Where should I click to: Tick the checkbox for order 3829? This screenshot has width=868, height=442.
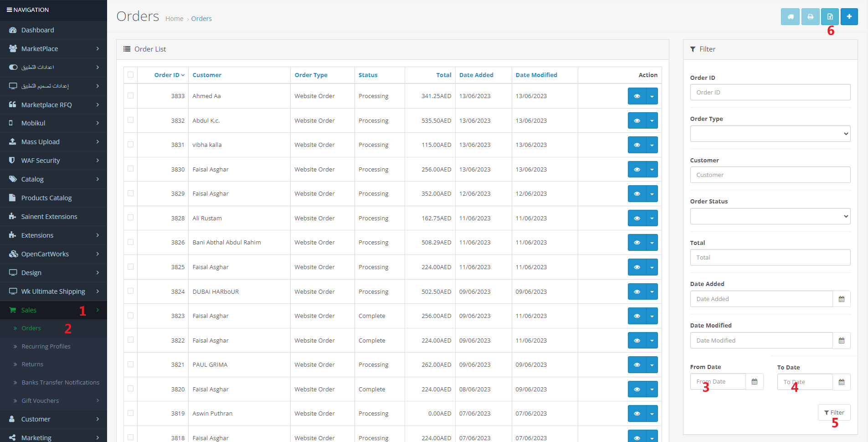(131, 193)
